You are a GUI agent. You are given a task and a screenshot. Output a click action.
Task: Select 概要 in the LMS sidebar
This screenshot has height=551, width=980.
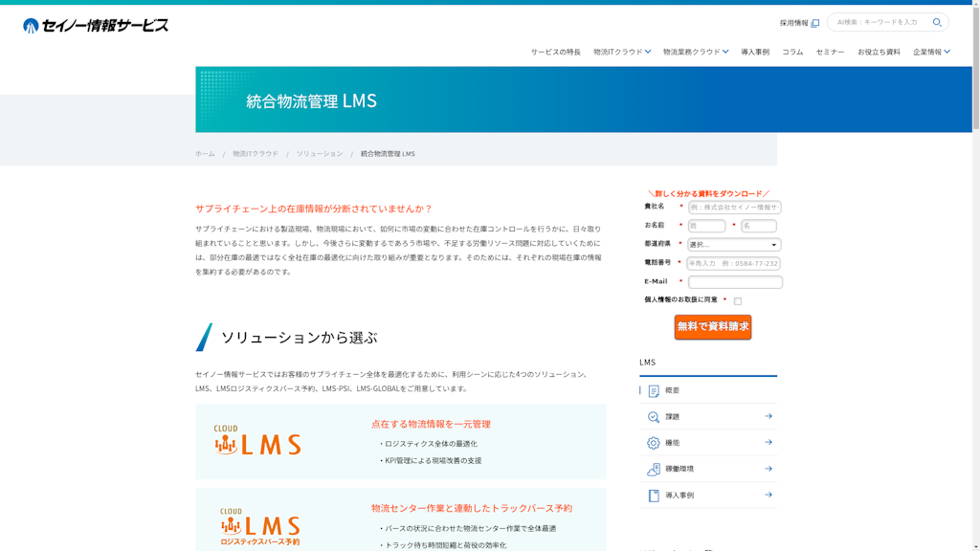pyautogui.click(x=708, y=390)
